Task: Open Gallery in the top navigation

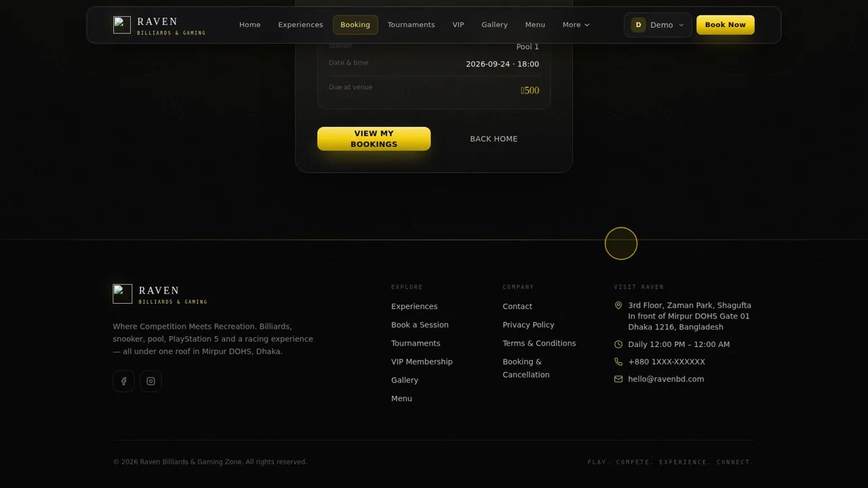Action: click(494, 25)
